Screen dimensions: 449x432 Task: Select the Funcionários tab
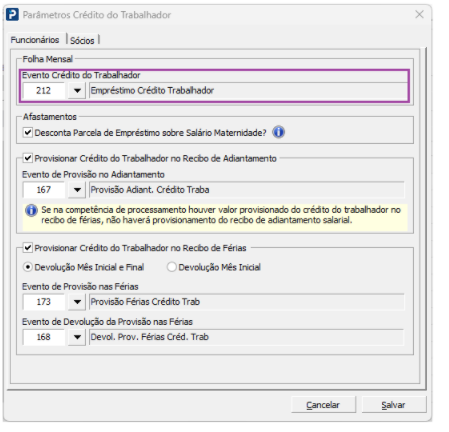tap(35, 40)
